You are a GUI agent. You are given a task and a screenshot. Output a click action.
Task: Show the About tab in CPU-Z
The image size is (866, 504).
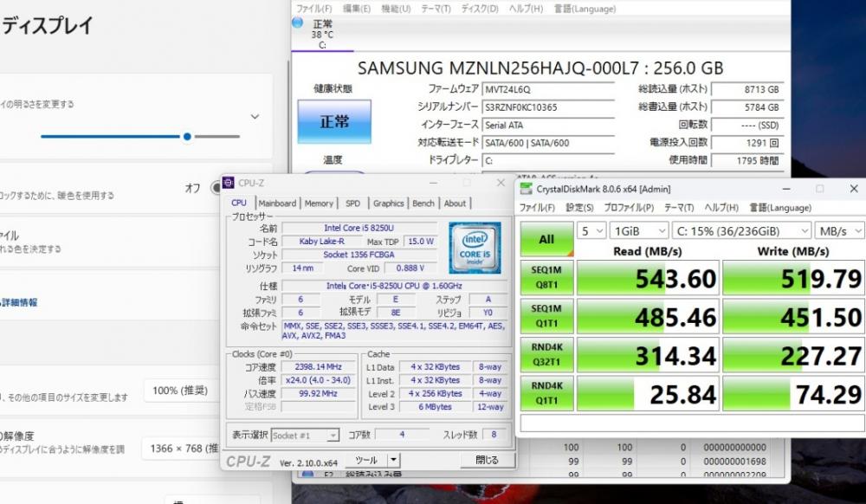tap(456, 204)
